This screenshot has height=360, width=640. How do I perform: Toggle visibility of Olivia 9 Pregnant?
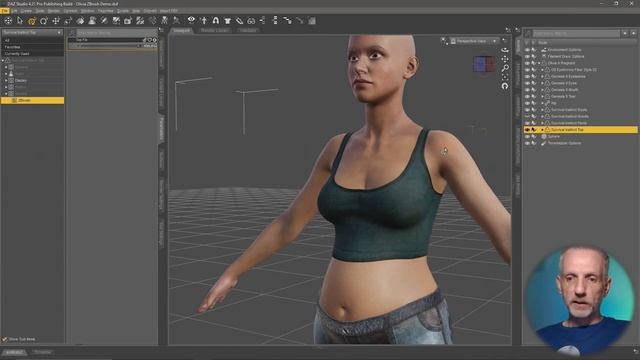[x=527, y=63]
